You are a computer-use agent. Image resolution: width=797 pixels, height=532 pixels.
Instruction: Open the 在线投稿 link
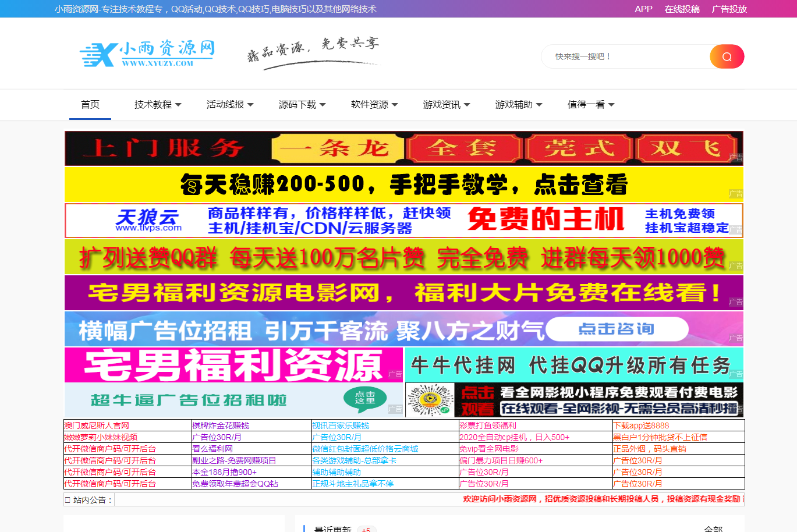point(682,9)
